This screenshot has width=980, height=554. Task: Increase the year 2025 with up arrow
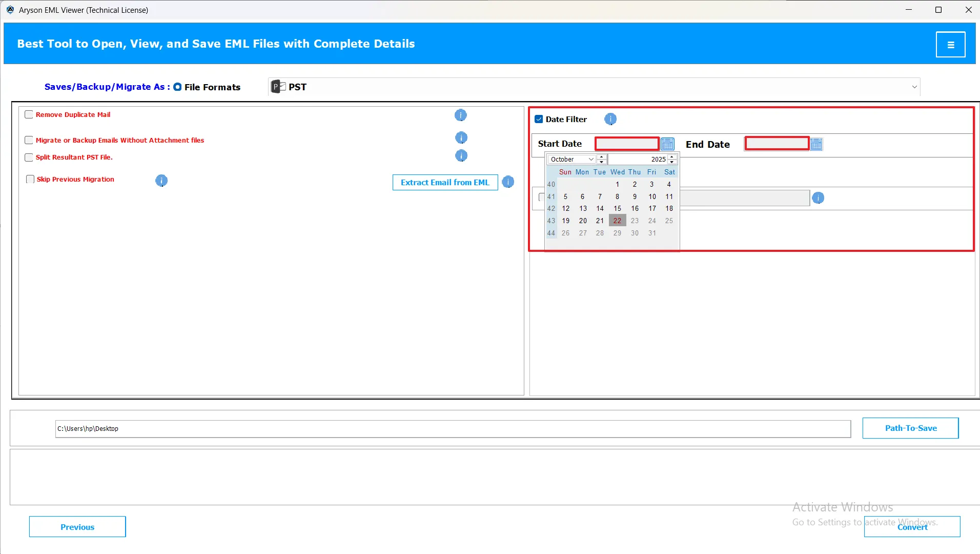[x=672, y=156]
